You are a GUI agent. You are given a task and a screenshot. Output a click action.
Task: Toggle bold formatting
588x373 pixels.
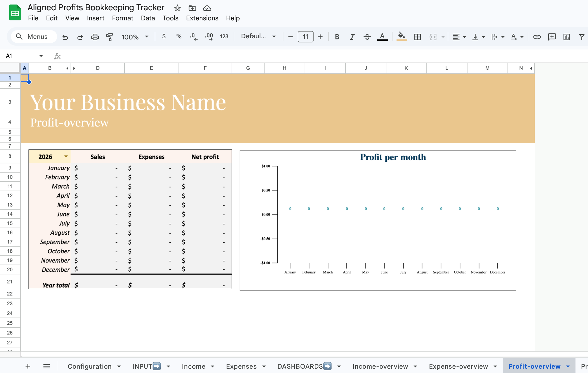337,37
